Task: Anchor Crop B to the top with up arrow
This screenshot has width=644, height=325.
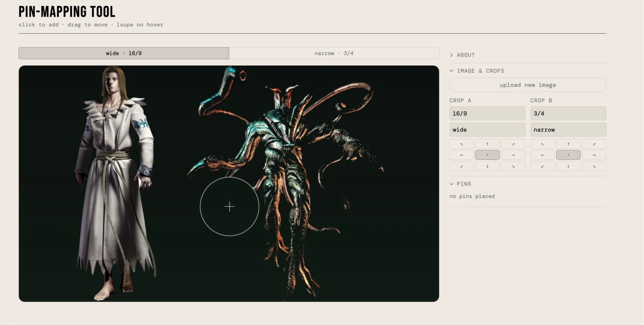Action: [x=568, y=144]
